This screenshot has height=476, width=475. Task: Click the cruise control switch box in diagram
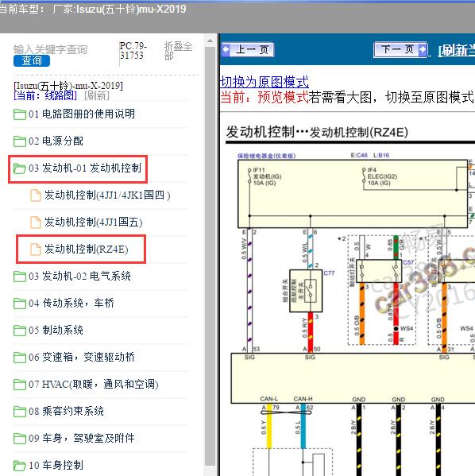[x=306, y=291]
